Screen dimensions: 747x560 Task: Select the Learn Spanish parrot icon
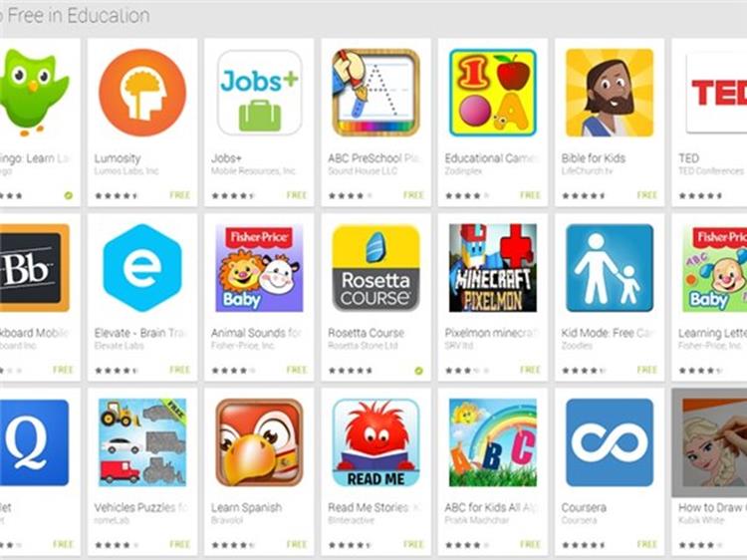point(259,442)
